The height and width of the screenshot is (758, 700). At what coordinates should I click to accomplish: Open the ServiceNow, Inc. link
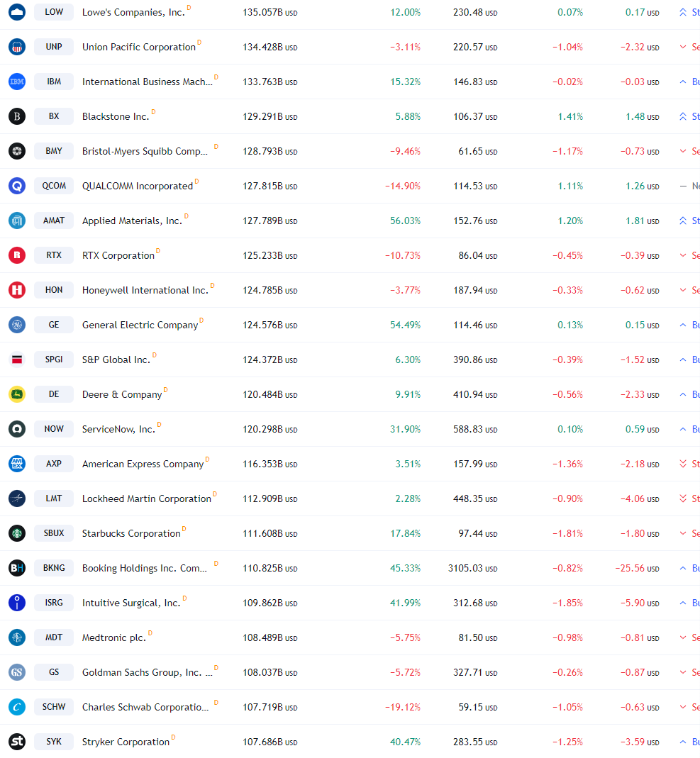(118, 429)
